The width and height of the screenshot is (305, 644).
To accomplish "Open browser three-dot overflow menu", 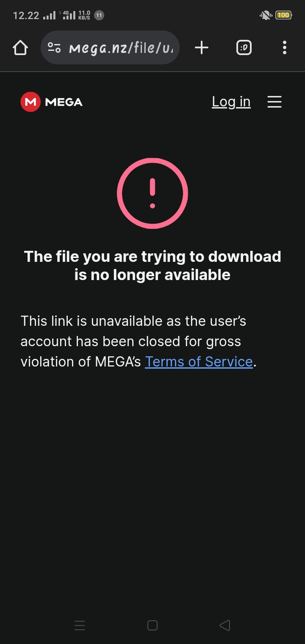I will [285, 47].
